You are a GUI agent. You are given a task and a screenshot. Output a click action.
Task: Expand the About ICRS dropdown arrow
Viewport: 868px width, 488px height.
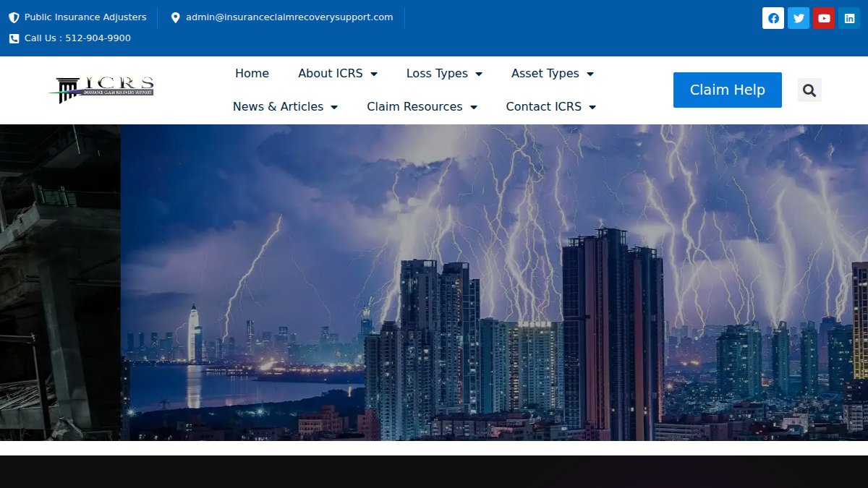[x=374, y=74]
